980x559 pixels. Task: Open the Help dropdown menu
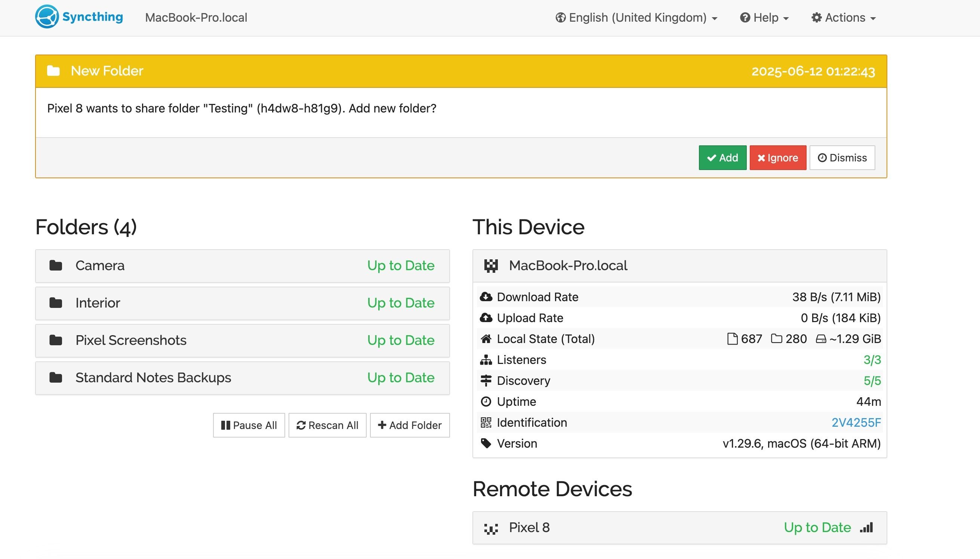click(764, 18)
